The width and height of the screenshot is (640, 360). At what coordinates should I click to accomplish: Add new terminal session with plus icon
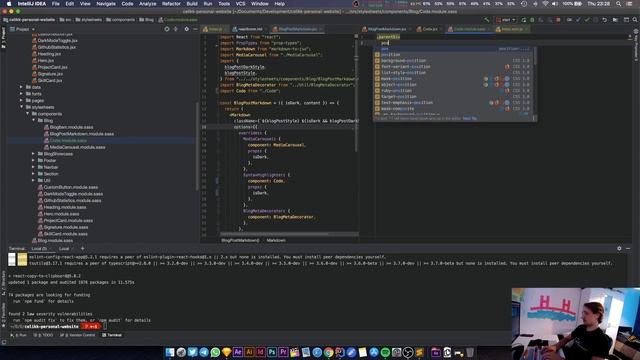coord(82,248)
